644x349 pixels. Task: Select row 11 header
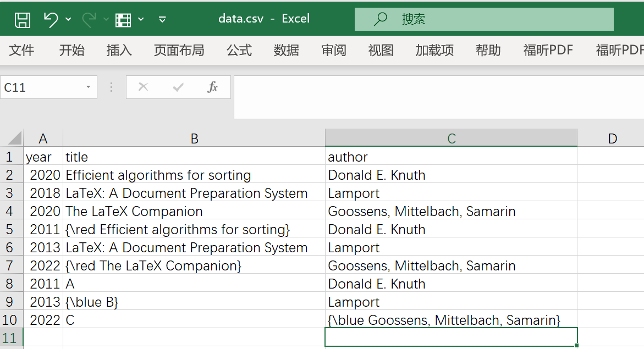12,338
